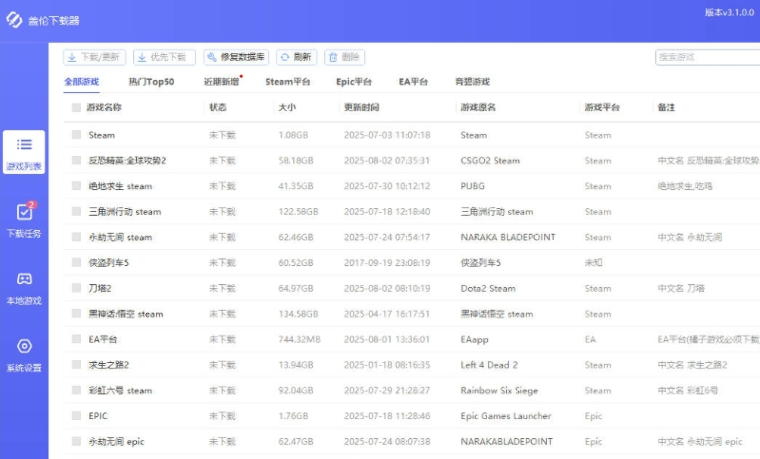Viewport: 760px width, 459px height.
Task: Switch to the EA平台 tab
Action: pos(413,81)
